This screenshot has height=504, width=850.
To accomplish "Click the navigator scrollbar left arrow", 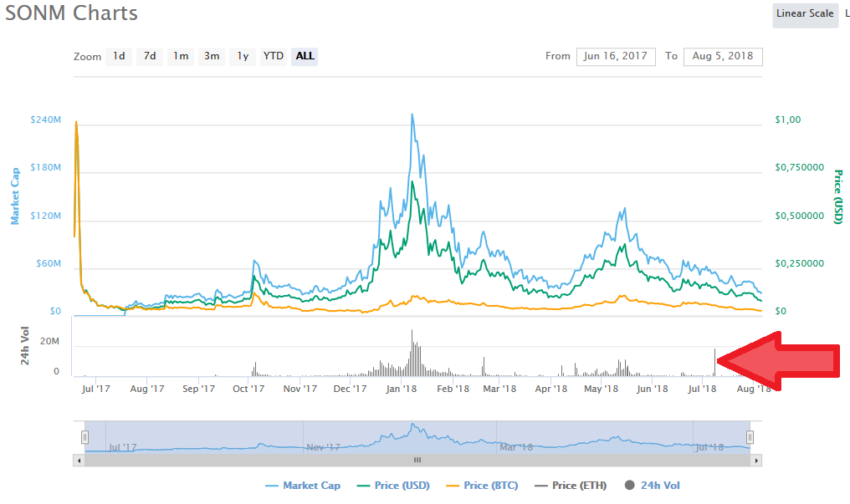I will point(79,461).
